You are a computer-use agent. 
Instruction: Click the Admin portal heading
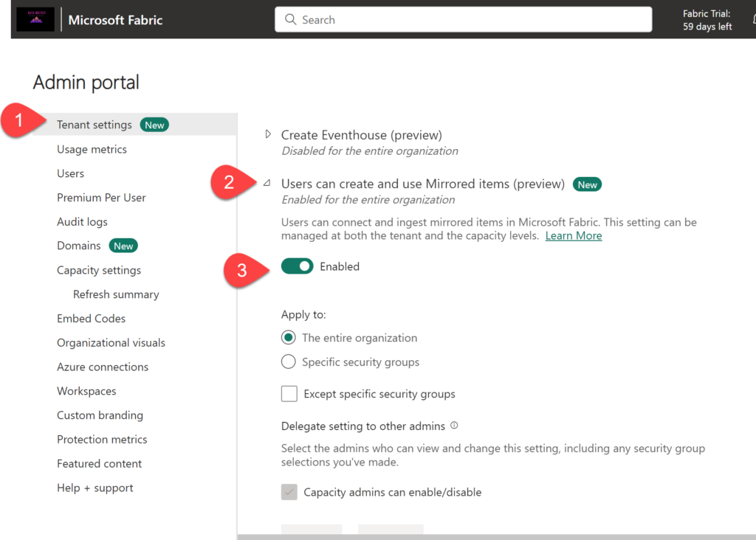tap(86, 83)
